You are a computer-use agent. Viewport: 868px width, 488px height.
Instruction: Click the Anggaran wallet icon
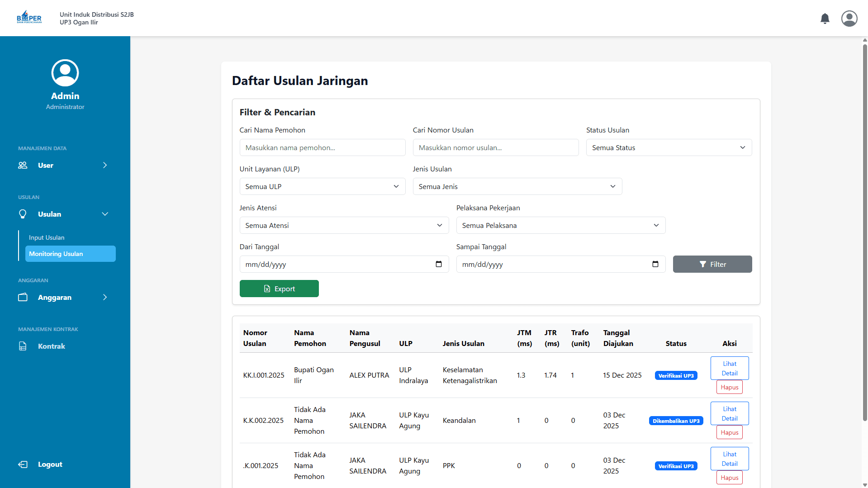tap(23, 298)
